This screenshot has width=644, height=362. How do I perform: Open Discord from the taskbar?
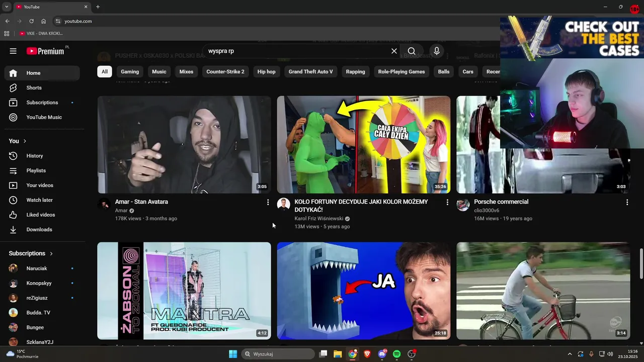pos(382,354)
